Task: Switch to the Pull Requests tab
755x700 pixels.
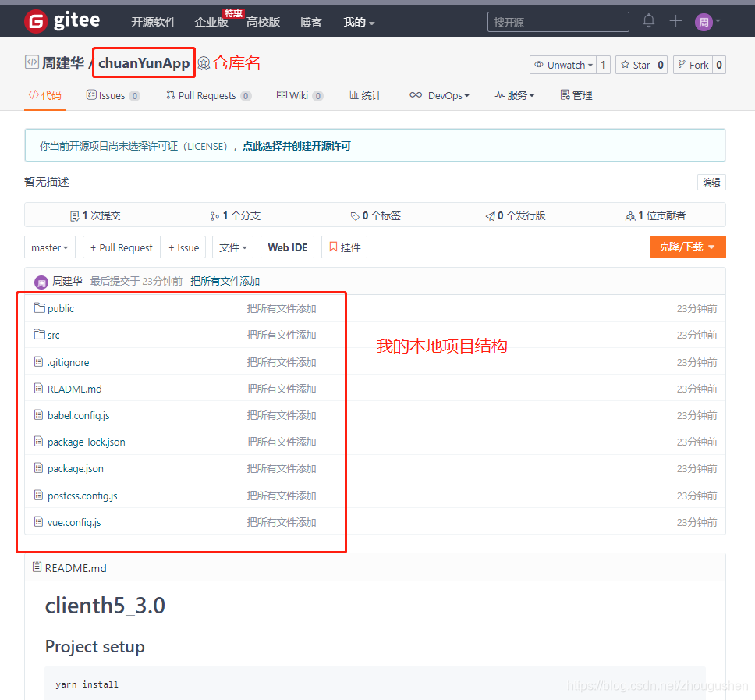Action: 208,95
